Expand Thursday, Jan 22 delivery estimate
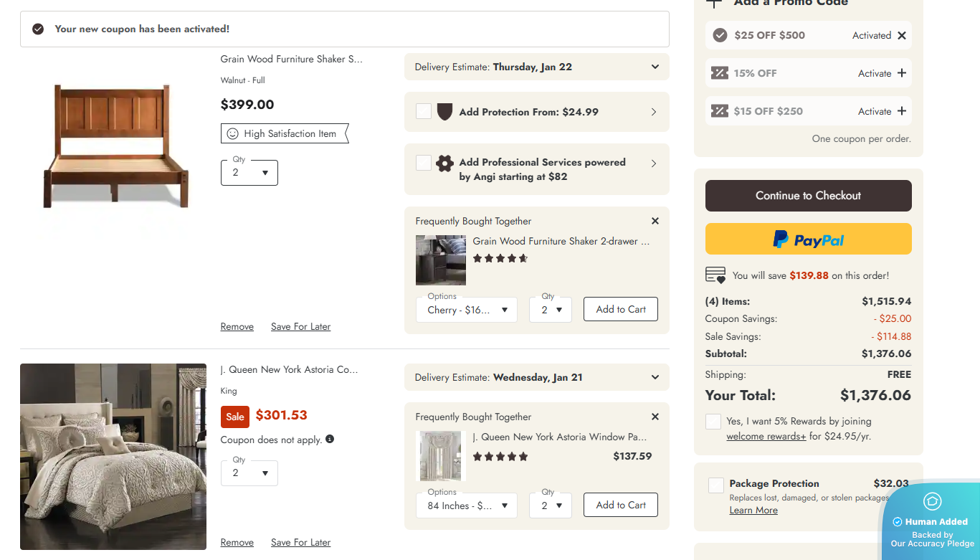Image resolution: width=980 pixels, height=560 pixels. tap(655, 67)
